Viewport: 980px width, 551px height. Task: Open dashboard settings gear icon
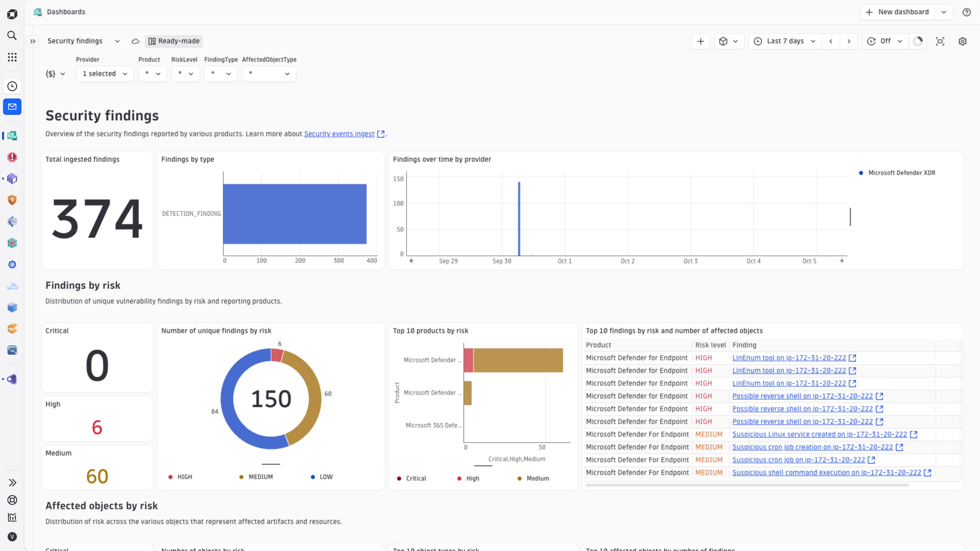point(962,41)
